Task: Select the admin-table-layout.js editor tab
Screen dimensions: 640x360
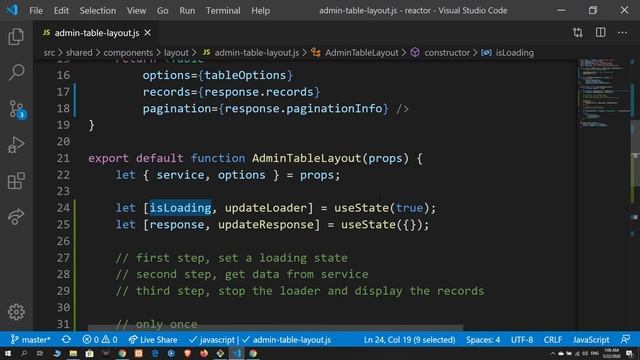Action: coord(97,33)
